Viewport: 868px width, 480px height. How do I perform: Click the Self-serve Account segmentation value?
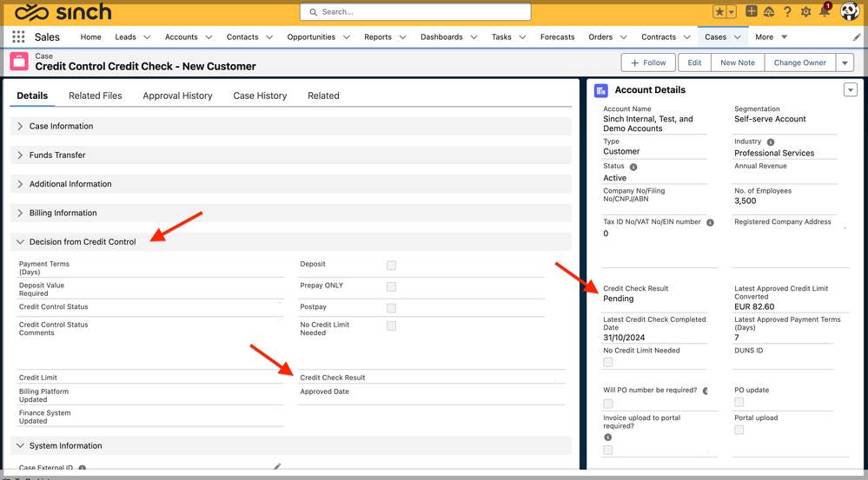(x=770, y=119)
